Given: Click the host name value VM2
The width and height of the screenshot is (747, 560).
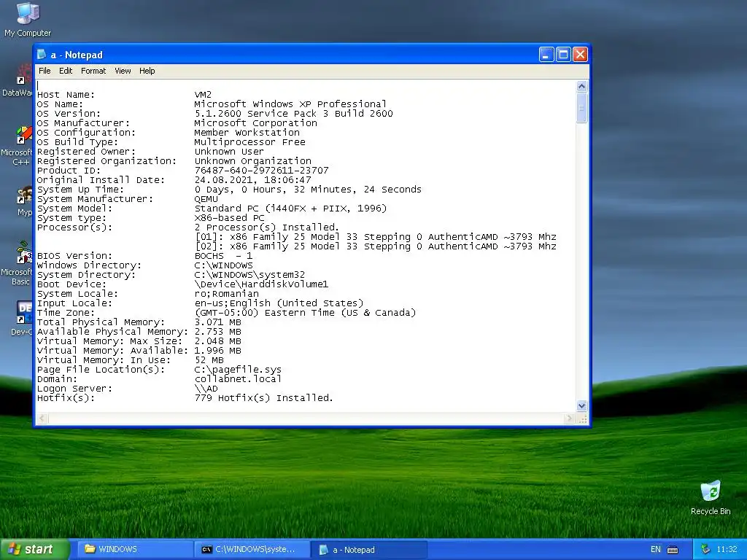Looking at the screenshot, I should [203, 95].
